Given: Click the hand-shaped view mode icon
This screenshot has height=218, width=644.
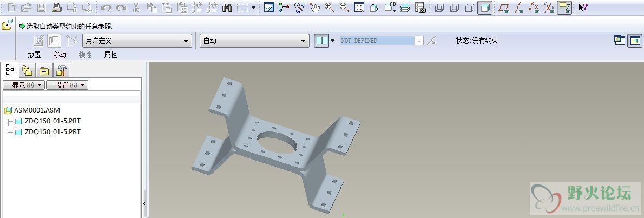Looking at the screenshot, I should (314, 8).
